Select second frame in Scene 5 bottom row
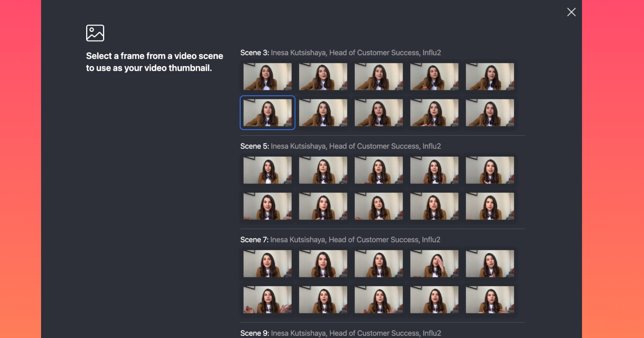This screenshot has height=338, width=644. click(x=323, y=206)
